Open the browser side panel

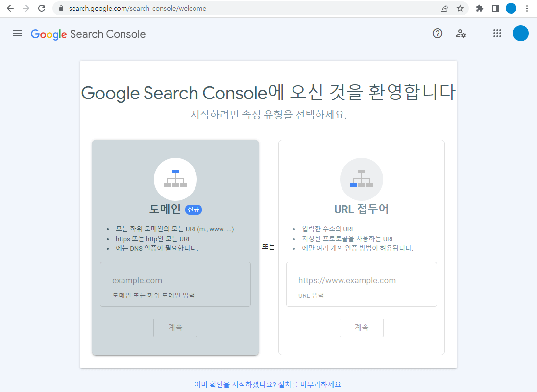495,8
